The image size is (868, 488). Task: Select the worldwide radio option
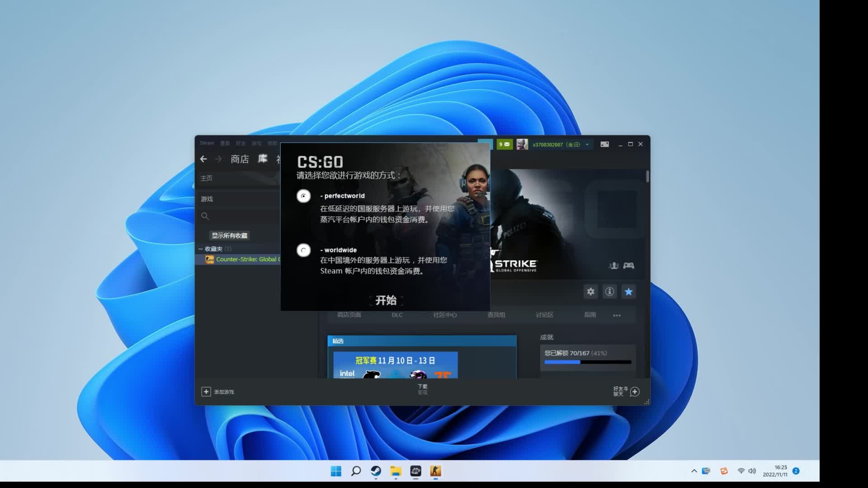(x=303, y=250)
